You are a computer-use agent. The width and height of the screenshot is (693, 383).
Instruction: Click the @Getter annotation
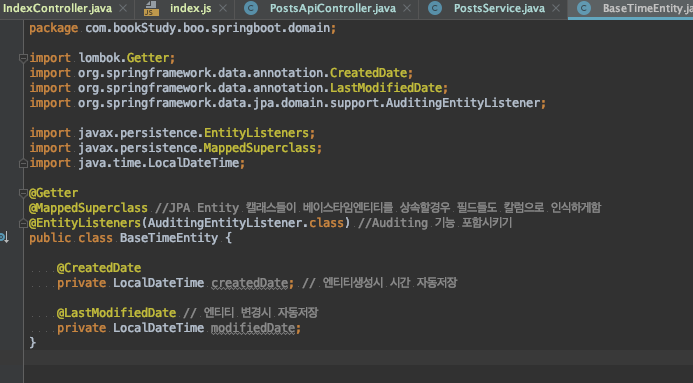[53, 193]
